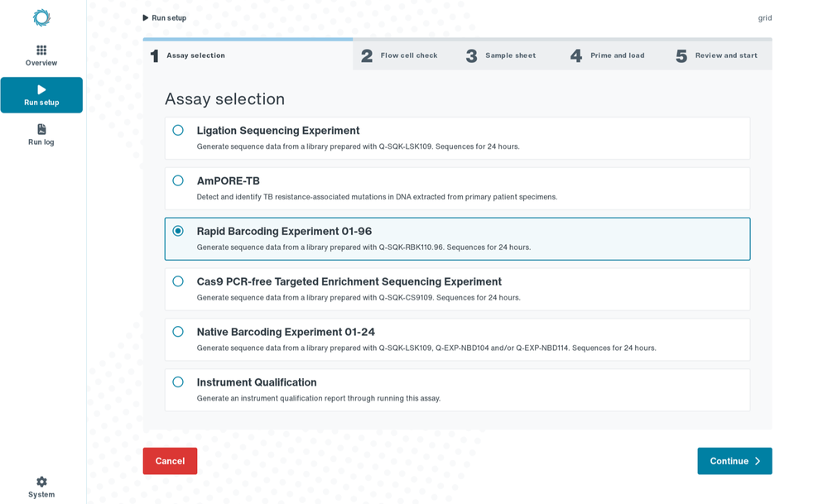This screenshot has height=504, width=828.
Task: Click the Run setup breadcrumb text
Action: (169, 18)
